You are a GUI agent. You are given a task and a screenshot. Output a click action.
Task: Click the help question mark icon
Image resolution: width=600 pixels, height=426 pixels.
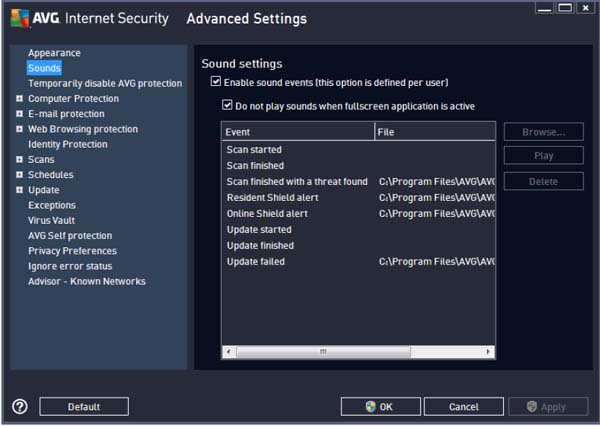pyautogui.click(x=19, y=406)
